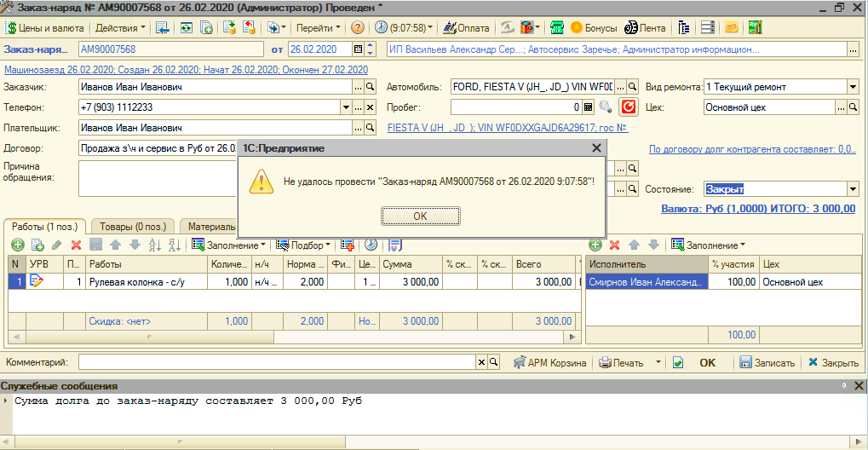Switch to the Товары (0 поз.) tab

(132, 227)
